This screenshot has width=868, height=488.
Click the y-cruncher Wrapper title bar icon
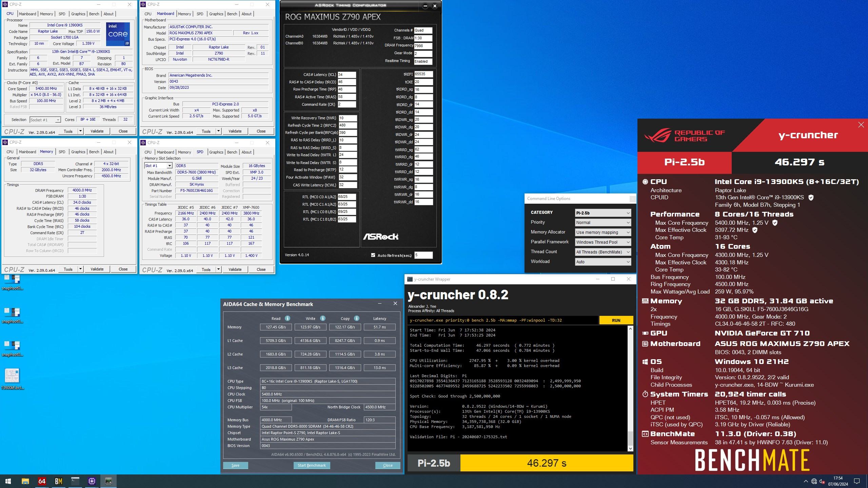click(410, 279)
